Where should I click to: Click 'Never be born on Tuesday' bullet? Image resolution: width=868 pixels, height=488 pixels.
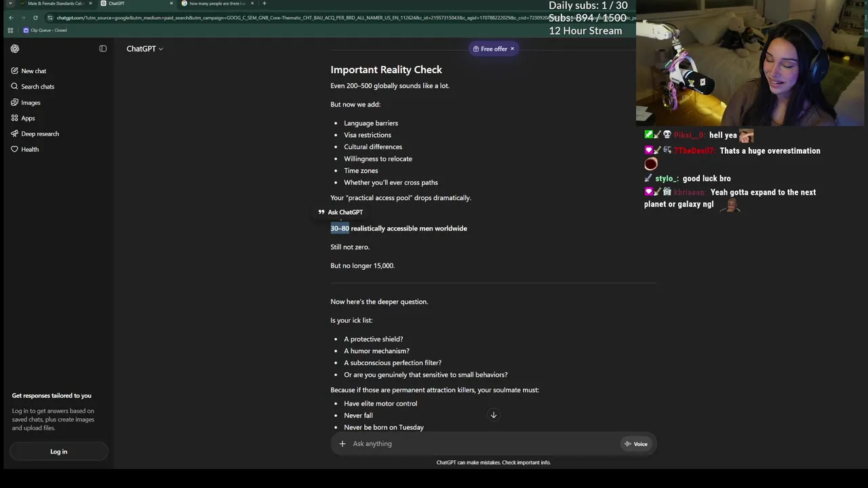click(384, 428)
